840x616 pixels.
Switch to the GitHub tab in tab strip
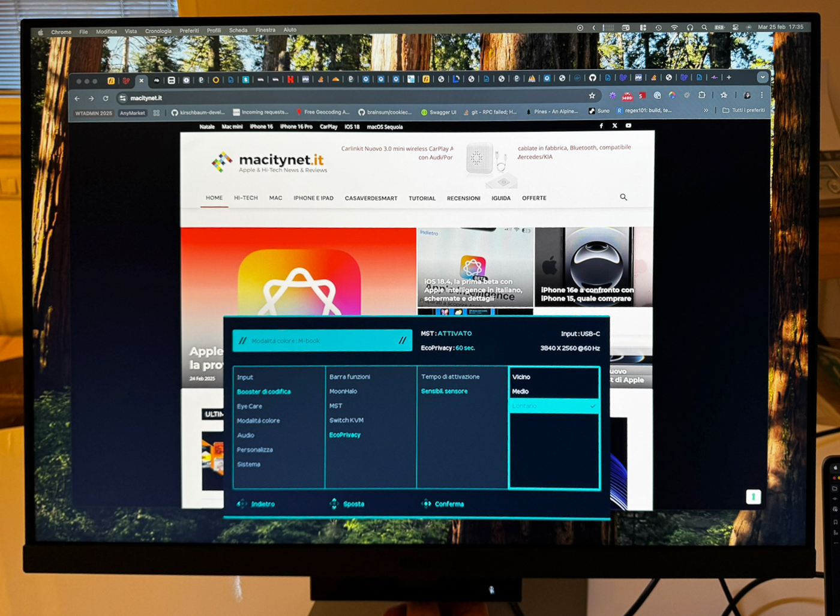(592, 78)
